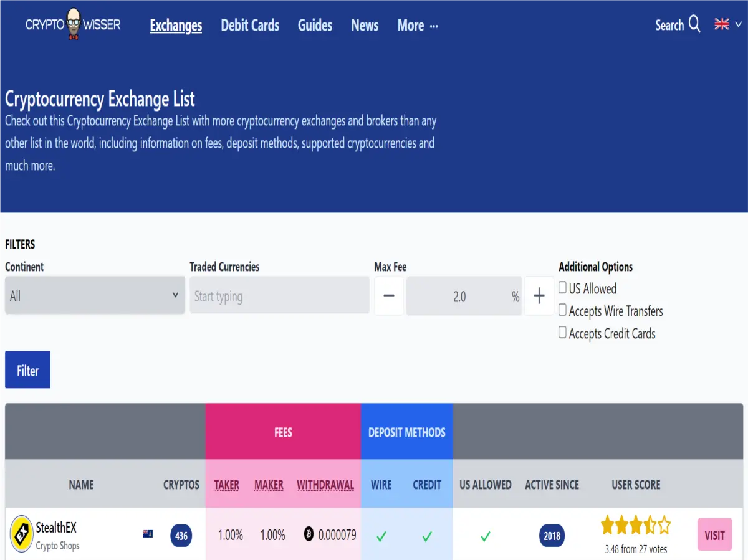Click the Cryptocurrency Exchange List heading
The image size is (748, 560).
click(x=100, y=98)
